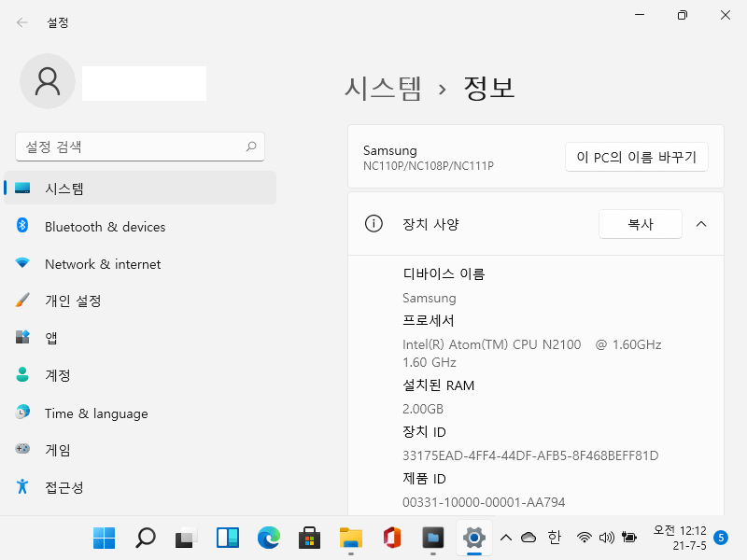Image resolution: width=747 pixels, height=560 pixels.
Task: Open taskbar Search
Action: (146, 538)
